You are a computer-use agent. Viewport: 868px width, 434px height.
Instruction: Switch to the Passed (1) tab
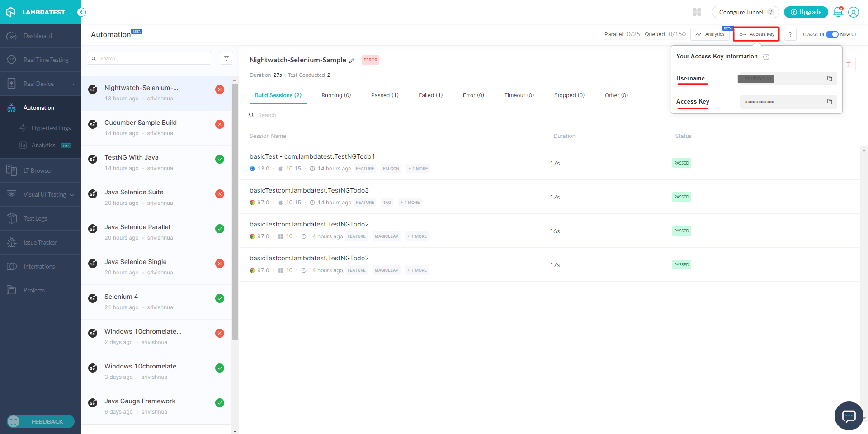[385, 95]
